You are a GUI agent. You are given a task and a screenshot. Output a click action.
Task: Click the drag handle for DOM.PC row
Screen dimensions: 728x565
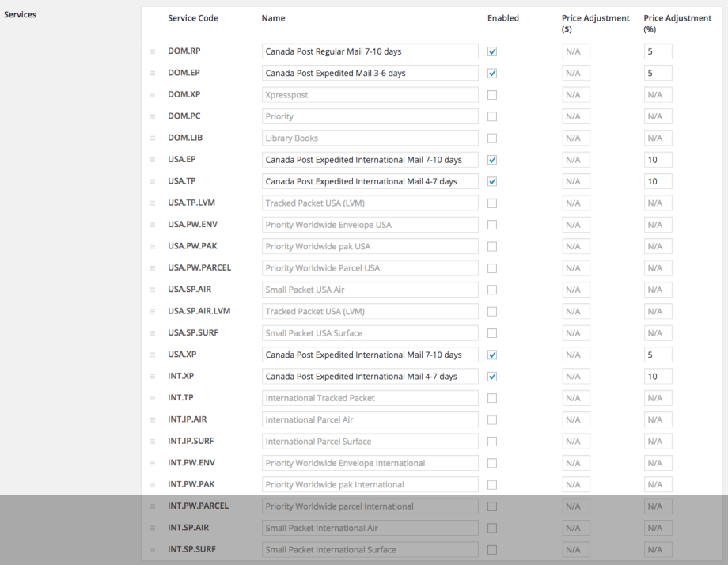click(153, 116)
